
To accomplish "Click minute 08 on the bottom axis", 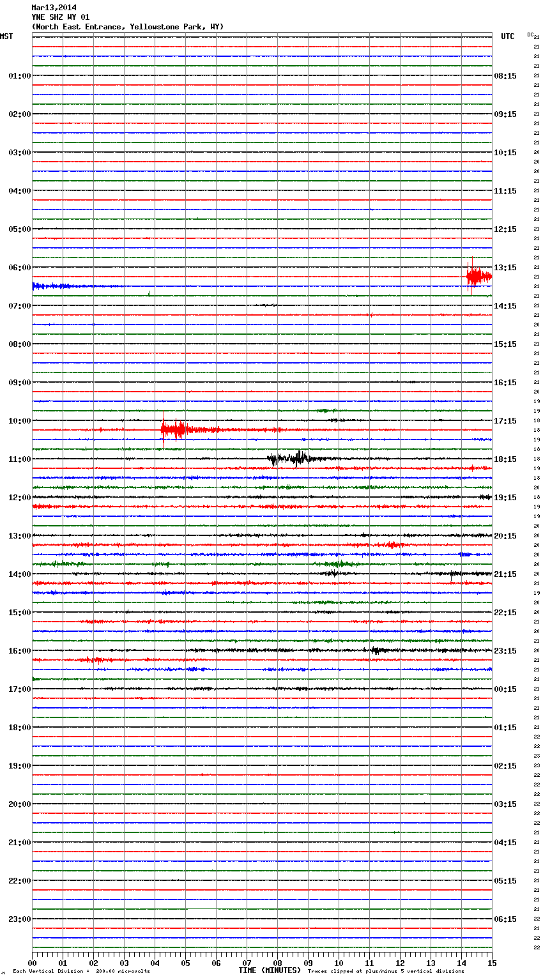I will point(277,963).
